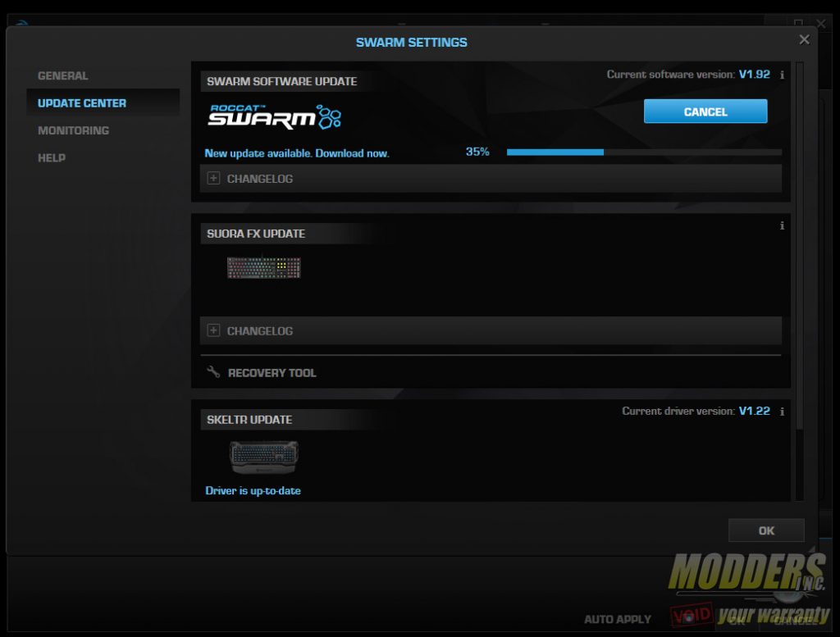
Task: Close the Swarm Settings dialog
Action: tap(804, 39)
